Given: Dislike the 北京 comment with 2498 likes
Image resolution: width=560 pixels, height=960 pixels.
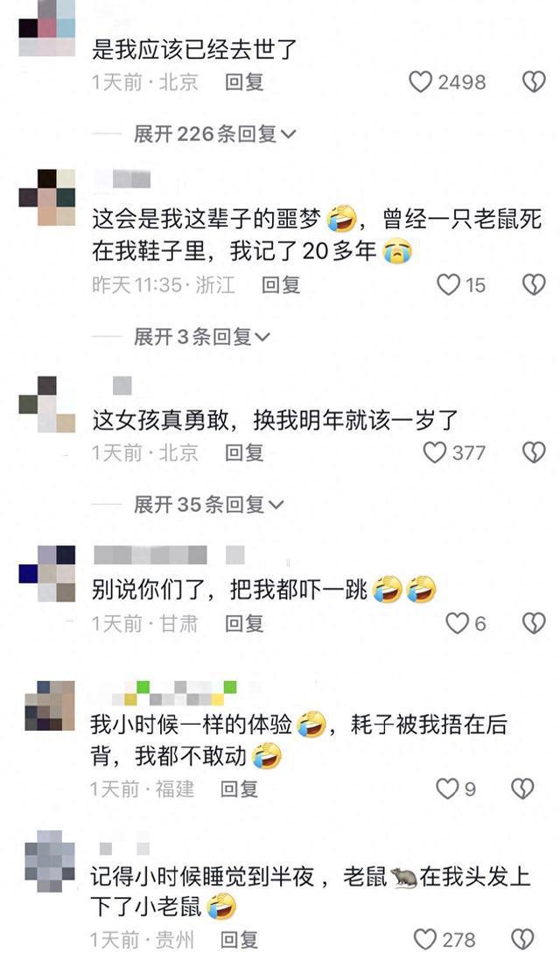Looking at the screenshot, I should [534, 82].
